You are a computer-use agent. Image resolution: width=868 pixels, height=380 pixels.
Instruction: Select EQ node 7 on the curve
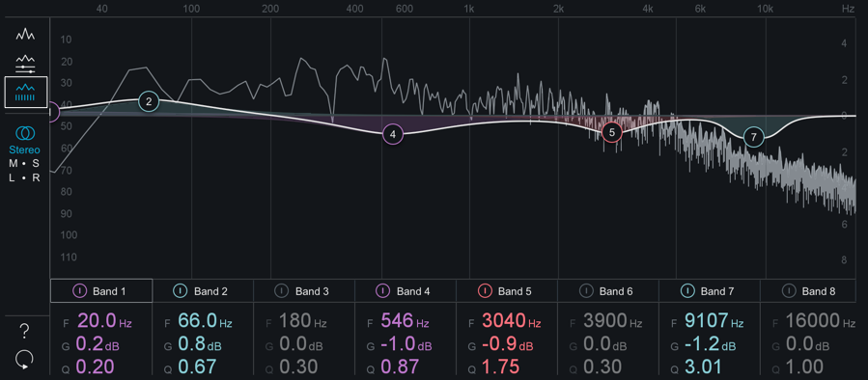coord(753,137)
